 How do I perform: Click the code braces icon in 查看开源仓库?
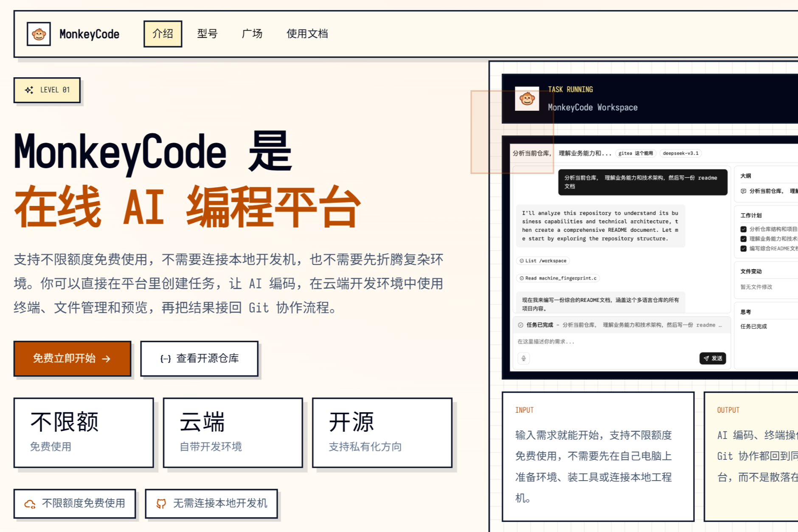[166, 359]
